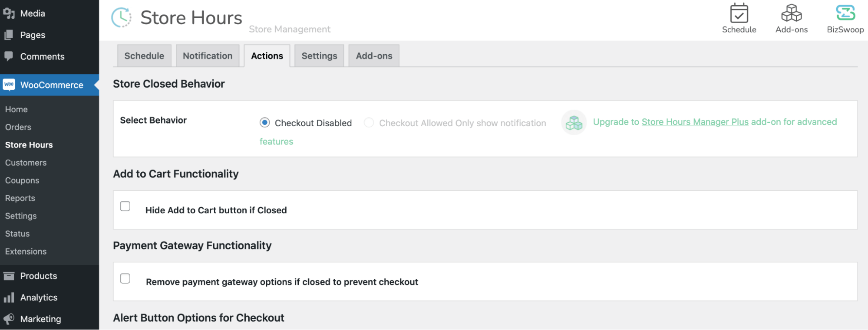Select the Checkout Disabled radio option
The height and width of the screenshot is (330, 868).
(x=264, y=123)
